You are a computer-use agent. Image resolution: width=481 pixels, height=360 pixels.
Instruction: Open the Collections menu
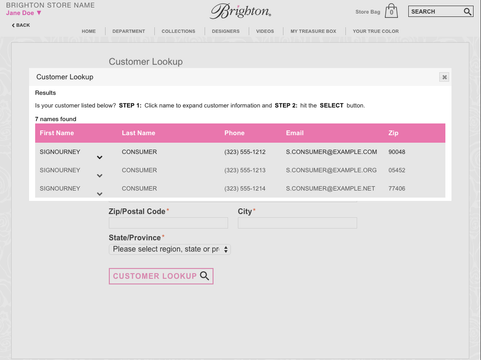pos(178,31)
